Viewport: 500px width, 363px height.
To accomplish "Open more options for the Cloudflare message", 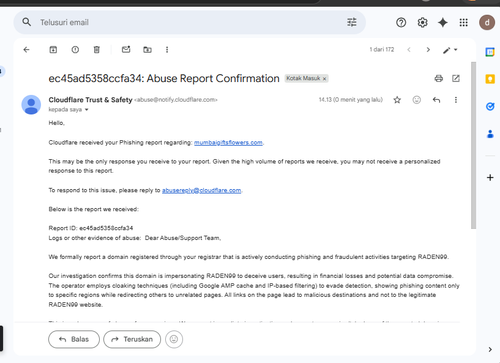I will click(456, 100).
